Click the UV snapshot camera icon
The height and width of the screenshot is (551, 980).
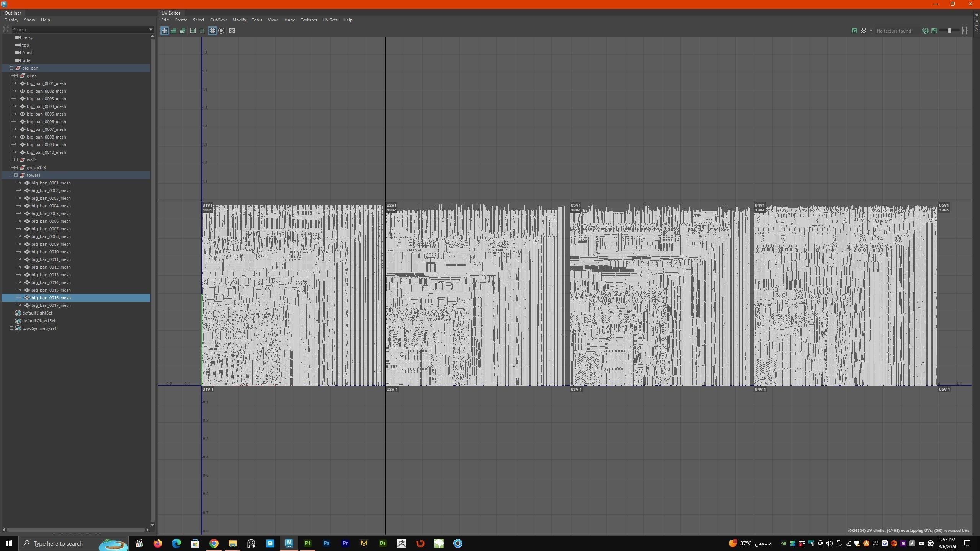point(232,31)
